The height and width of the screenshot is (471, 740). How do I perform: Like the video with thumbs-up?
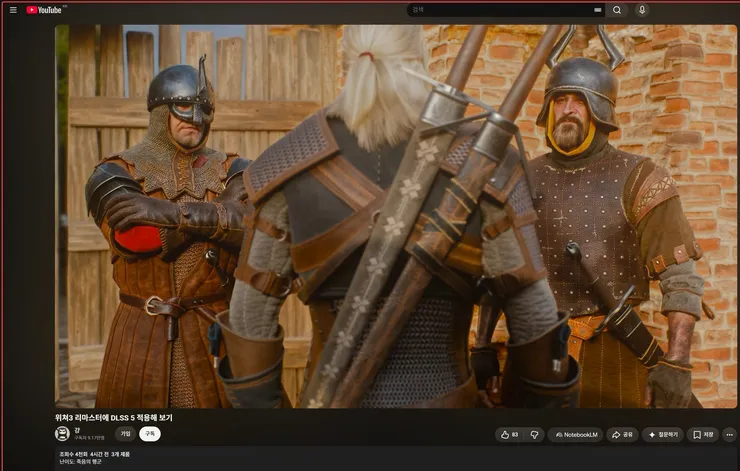click(x=510, y=435)
